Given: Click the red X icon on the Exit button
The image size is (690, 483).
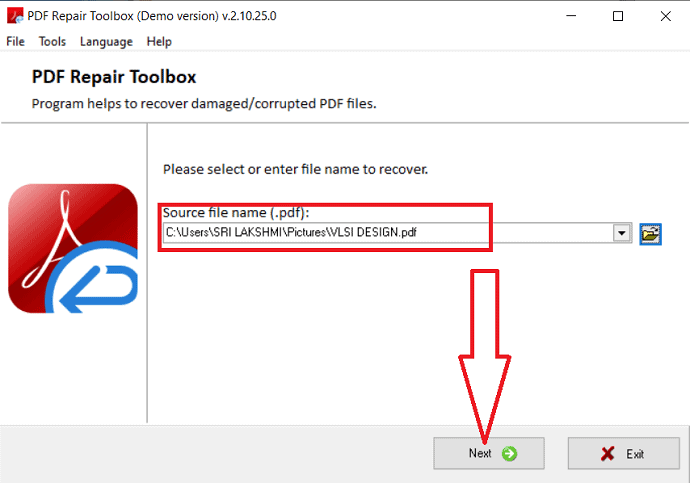Looking at the screenshot, I should (607, 454).
